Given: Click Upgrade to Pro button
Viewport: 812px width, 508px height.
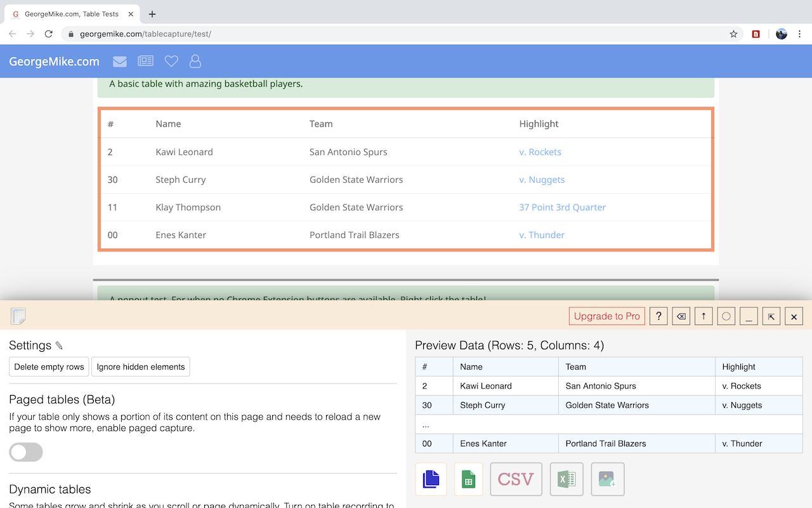Looking at the screenshot, I should pos(606,316).
